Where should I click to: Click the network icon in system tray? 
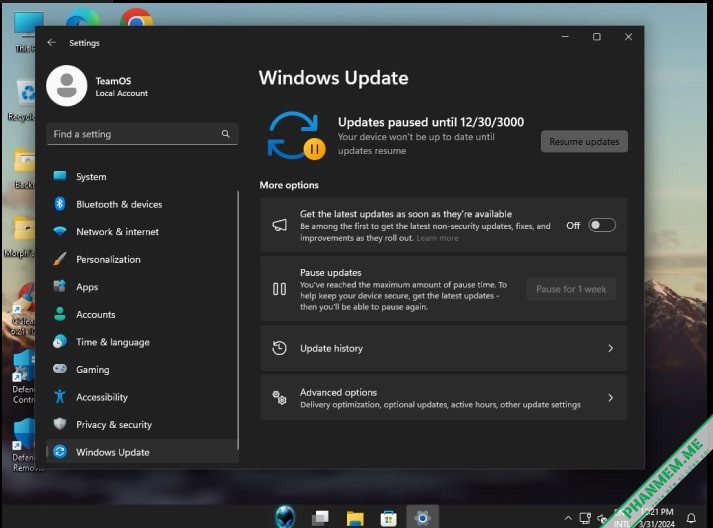tap(585, 518)
